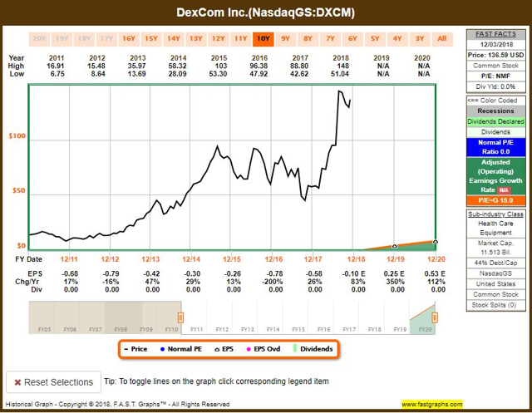The width and height of the screenshot is (532, 413).
Task: Click the 12/18 FY date axis label
Action: tap(357, 259)
